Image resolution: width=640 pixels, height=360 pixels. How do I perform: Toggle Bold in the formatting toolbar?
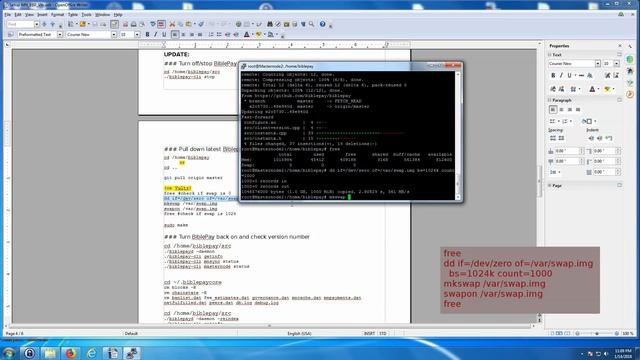coord(147,35)
